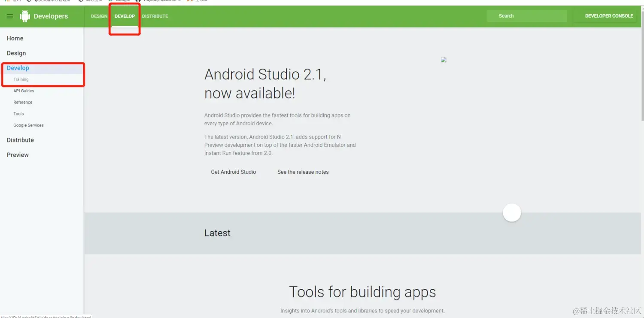Switch to the DISTRIBUTE tab

[x=155, y=16]
